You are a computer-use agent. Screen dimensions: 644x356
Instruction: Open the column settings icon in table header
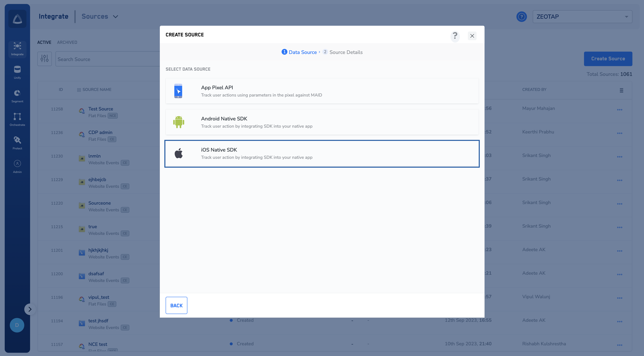coord(621,90)
